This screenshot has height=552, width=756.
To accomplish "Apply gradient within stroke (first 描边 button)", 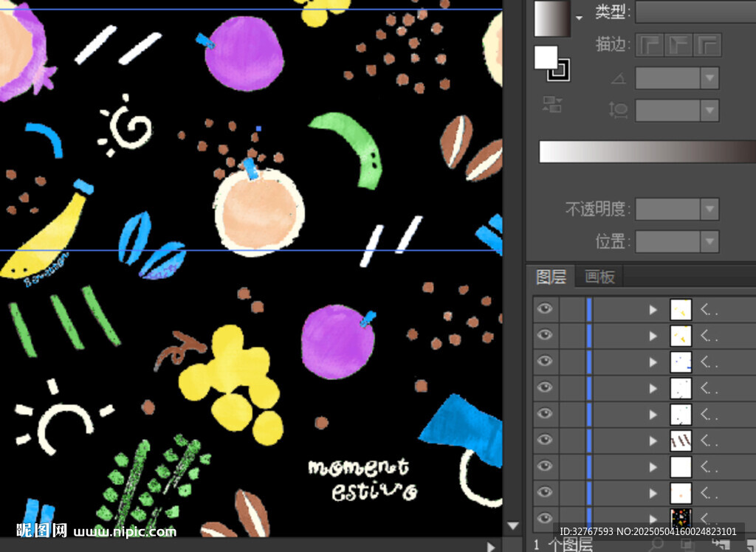I will [650, 45].
